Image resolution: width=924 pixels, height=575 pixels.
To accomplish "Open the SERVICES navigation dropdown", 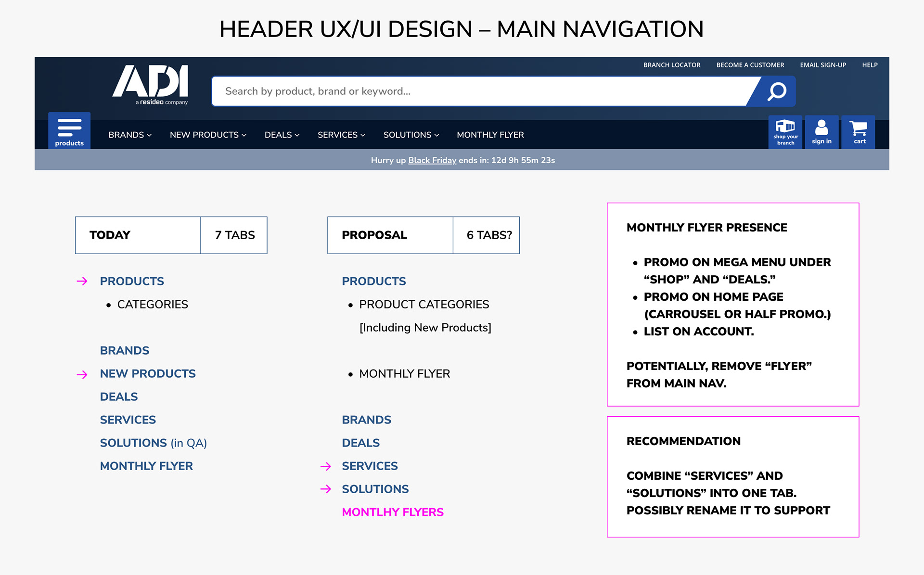I will (341, 135).
